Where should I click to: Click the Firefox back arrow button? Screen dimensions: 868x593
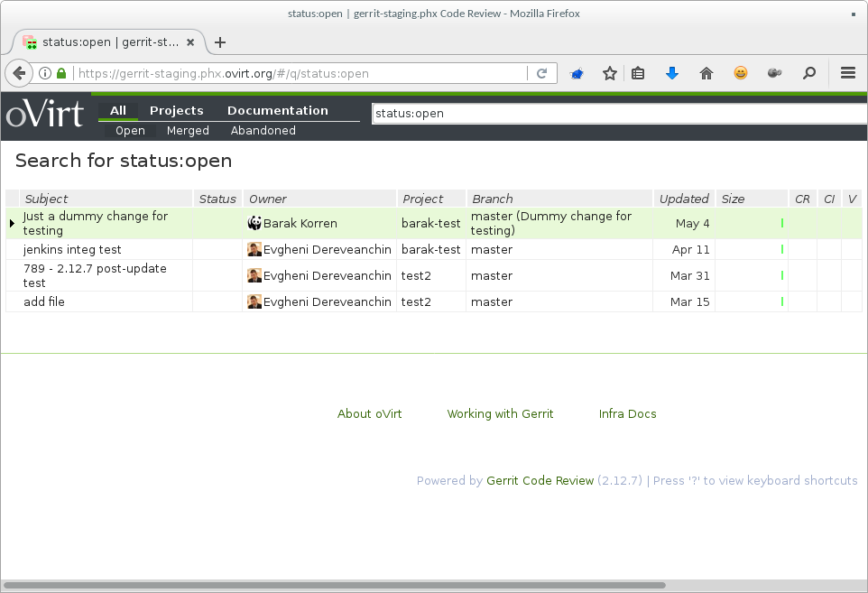[x=18, y=73]
